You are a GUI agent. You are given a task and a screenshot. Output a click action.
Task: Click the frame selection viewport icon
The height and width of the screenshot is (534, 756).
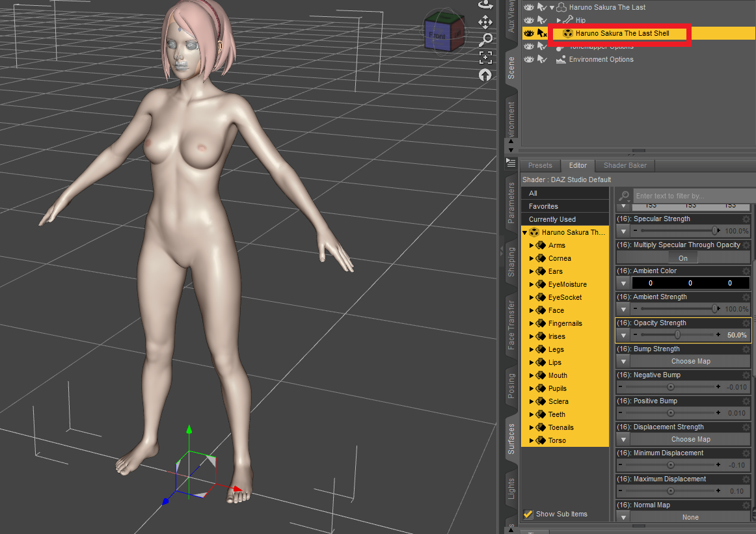click(x=485, y=57)
